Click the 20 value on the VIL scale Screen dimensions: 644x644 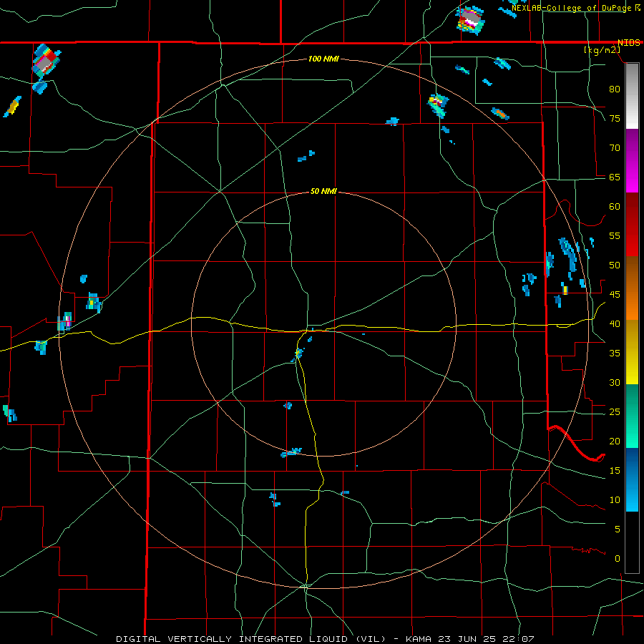pyautogui.click(x=615, y=441)
